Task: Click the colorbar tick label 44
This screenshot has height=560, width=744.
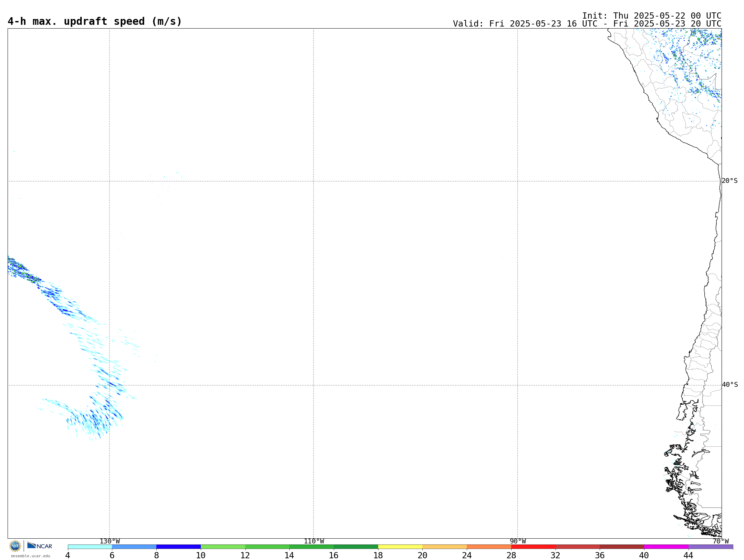Action: coord(689,555)
